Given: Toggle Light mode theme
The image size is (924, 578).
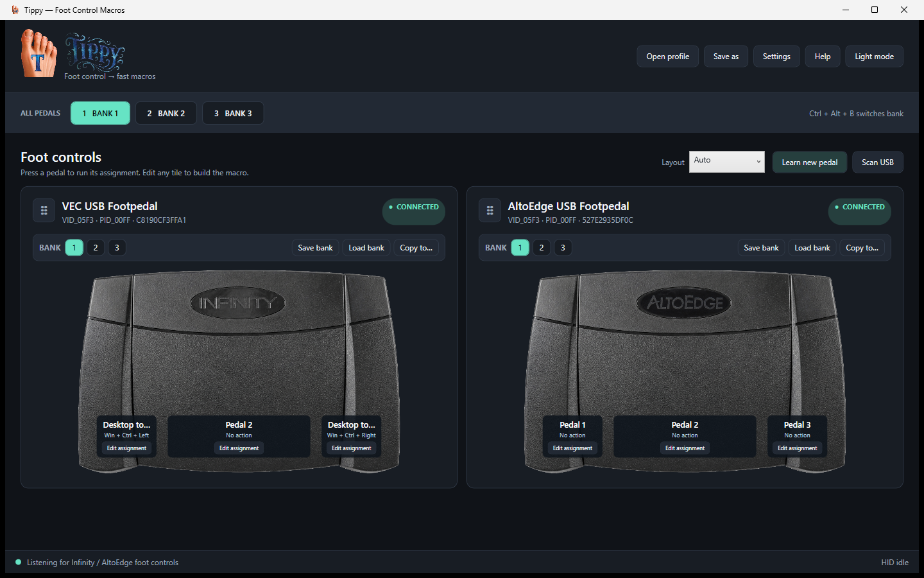Looking at the screenshot, I should (x=874, y=57).
